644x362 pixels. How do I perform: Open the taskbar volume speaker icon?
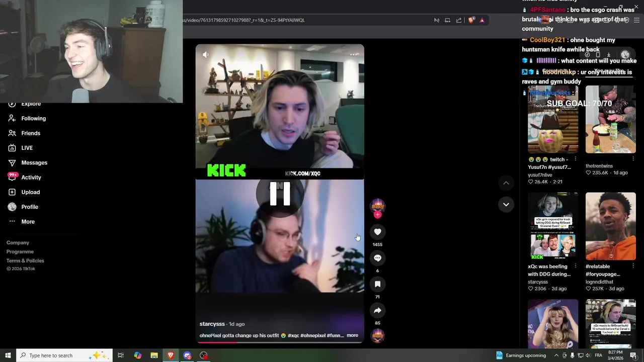click(x=588, y=355)
